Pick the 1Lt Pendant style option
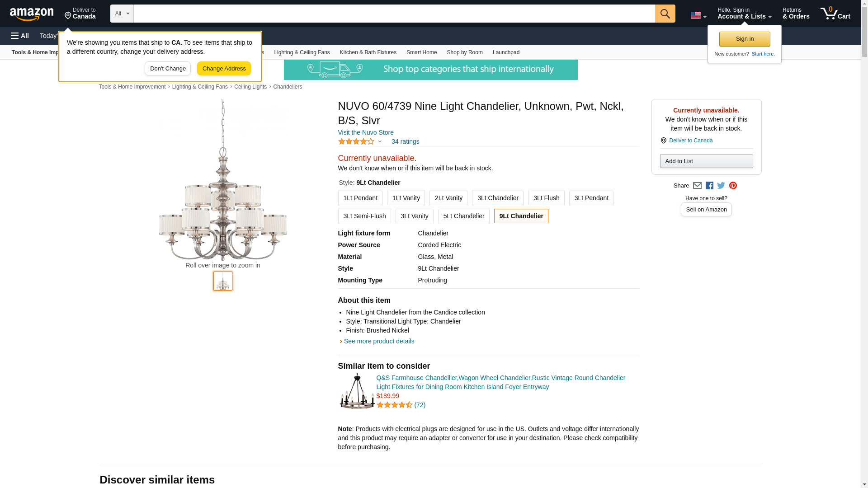 (360, 198)
